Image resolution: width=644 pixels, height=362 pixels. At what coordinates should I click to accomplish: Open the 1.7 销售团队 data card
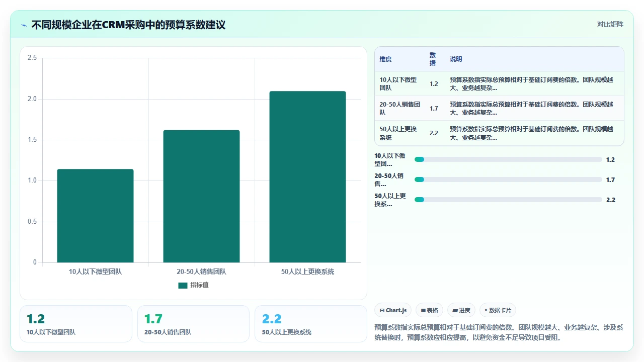click(x=194, y=324)
